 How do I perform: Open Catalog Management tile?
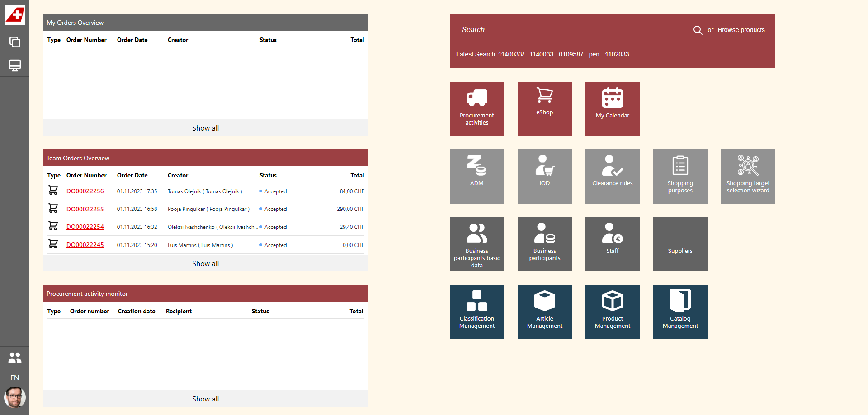(680, 312)
